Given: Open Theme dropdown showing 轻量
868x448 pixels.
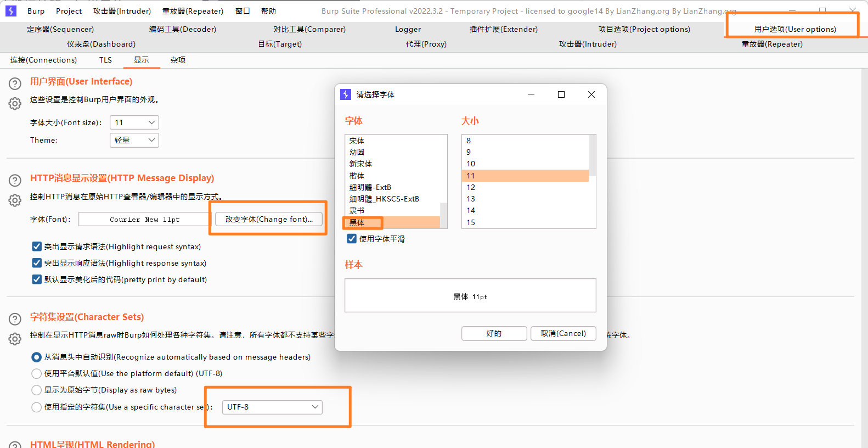Looking at the screenshot, I should pos(134,140).
